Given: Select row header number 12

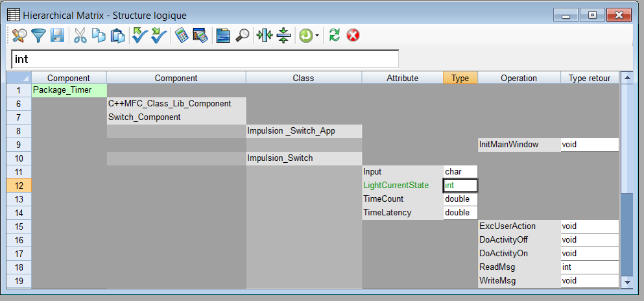Looking at the screenshot, I should click(19, 186).
